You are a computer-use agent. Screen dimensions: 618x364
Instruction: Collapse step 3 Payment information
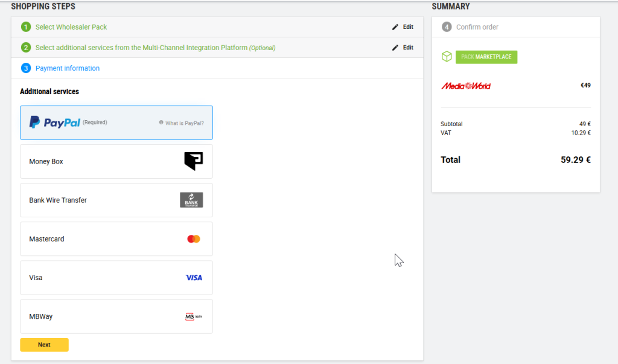pyautogui.click(x=68, y=68)
